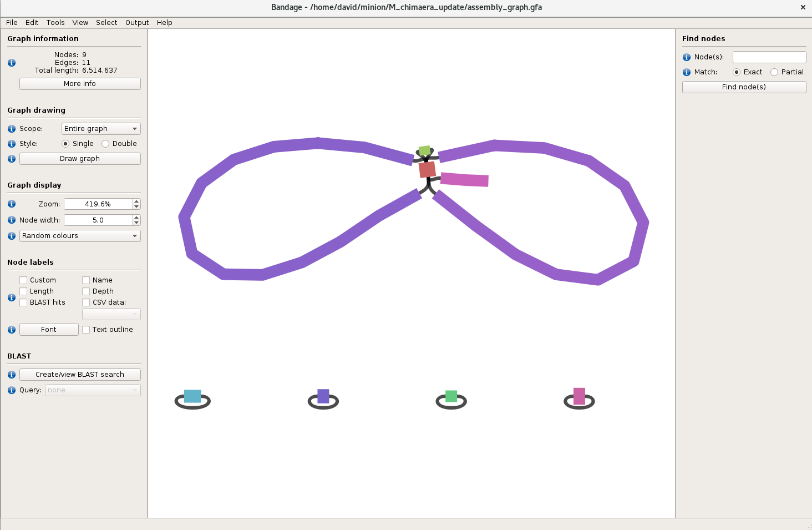This screenshot has width=812, height=530.
Task: Select the Double style radio button
Action: (x=105, y=144)
